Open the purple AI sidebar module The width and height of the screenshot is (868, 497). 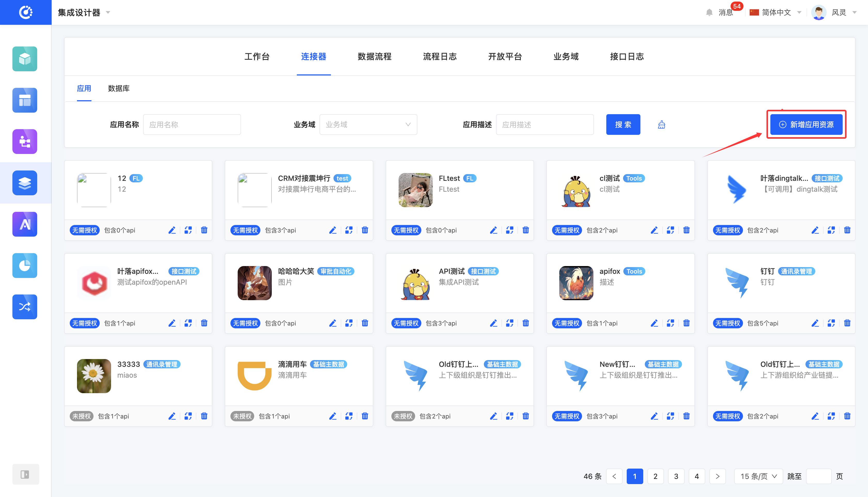(25, 224)
